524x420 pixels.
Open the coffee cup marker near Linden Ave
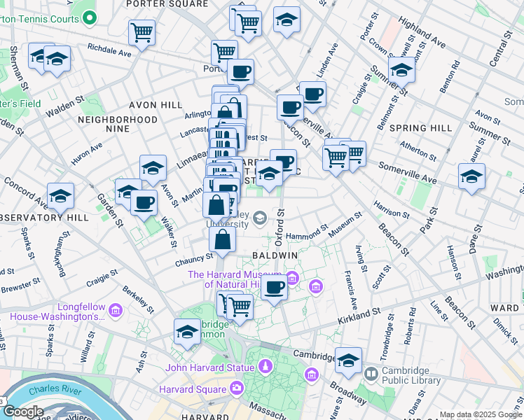point(313,97)
